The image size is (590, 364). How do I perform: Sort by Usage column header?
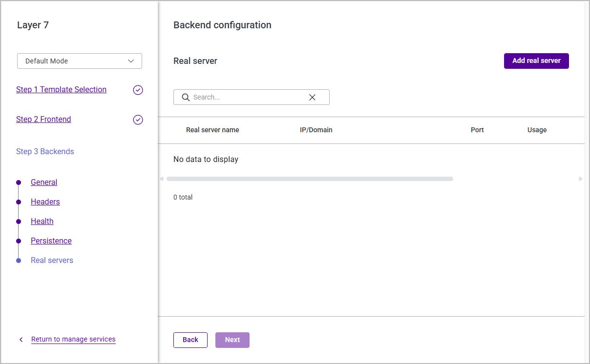point(537,130)
